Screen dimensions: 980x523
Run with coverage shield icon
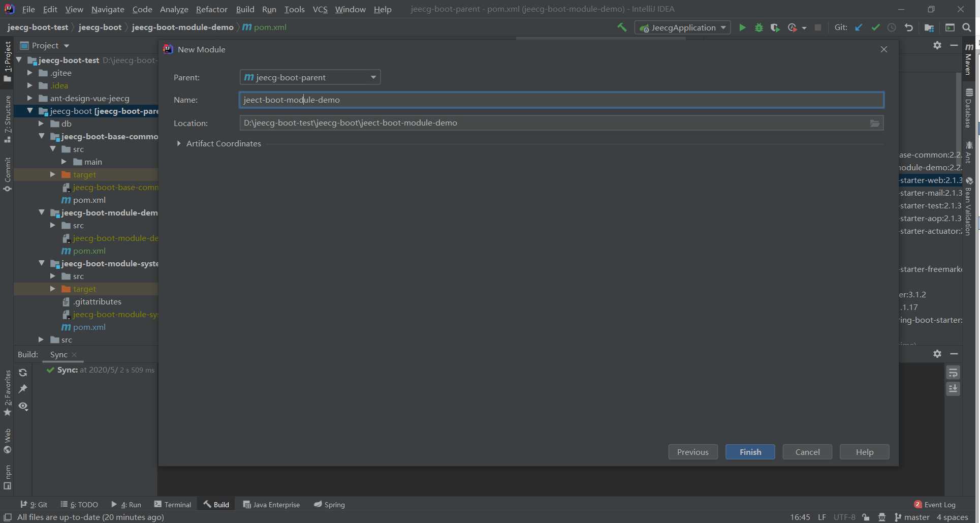coord(775,27)
